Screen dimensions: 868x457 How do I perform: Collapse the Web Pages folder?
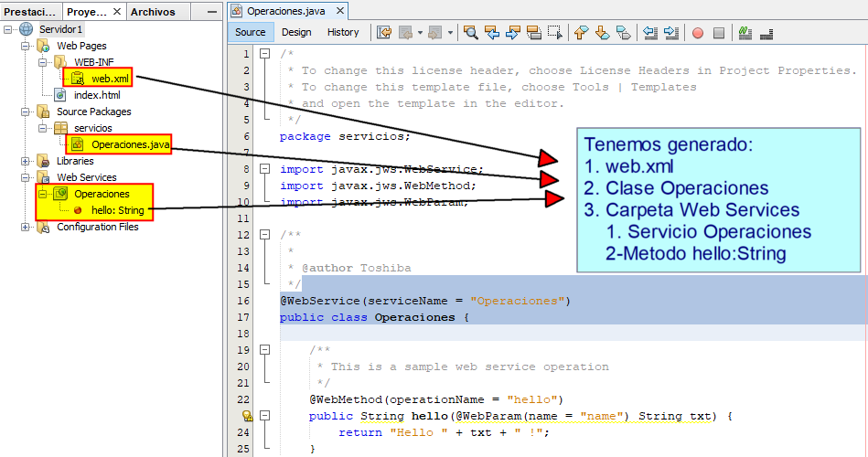pyautogui.click(x=25, y=46)
